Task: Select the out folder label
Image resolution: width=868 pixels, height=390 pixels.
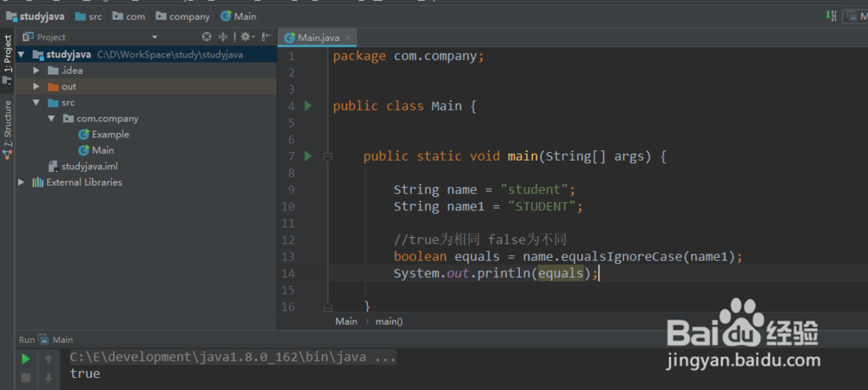Action: pos(69,86)
